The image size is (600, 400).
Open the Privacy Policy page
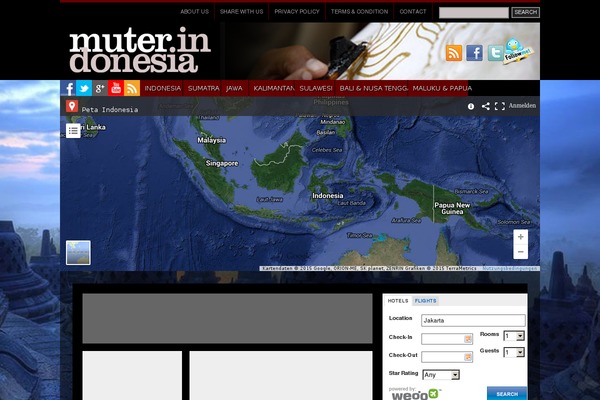click(x=297, y=11)
